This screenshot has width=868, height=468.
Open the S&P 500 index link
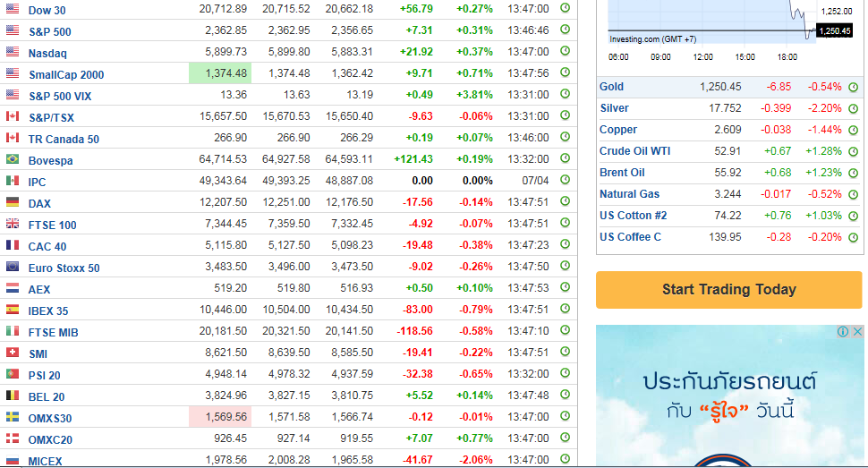pyautogui.click(x=50, y=32)
